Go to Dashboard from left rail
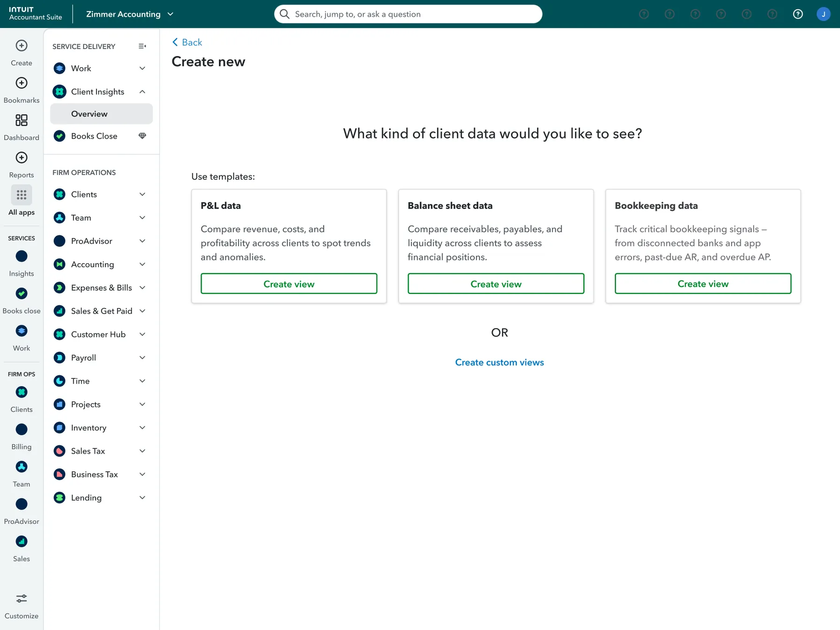 [x=21, y=120]
